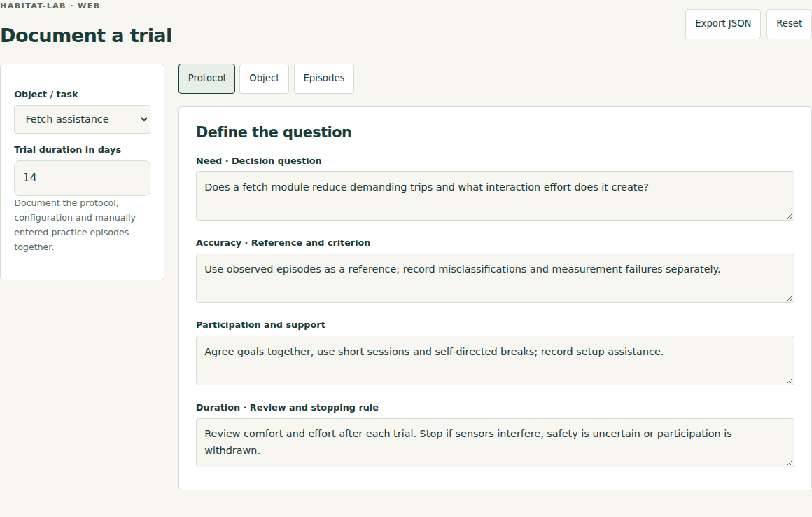This screenshot has height=517, width=812.
Task: Click the 'Object / task' label
Action: click(x=46, y=95)
